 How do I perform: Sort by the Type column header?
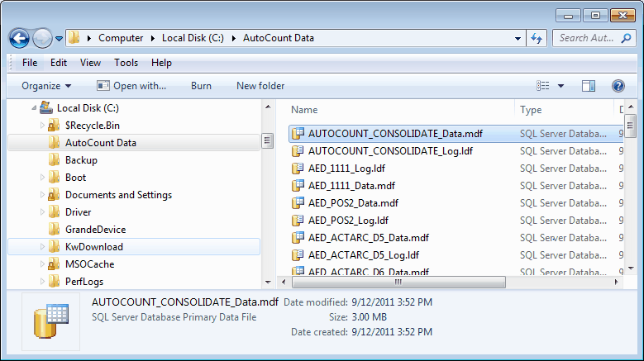click(x=531, y=110)
